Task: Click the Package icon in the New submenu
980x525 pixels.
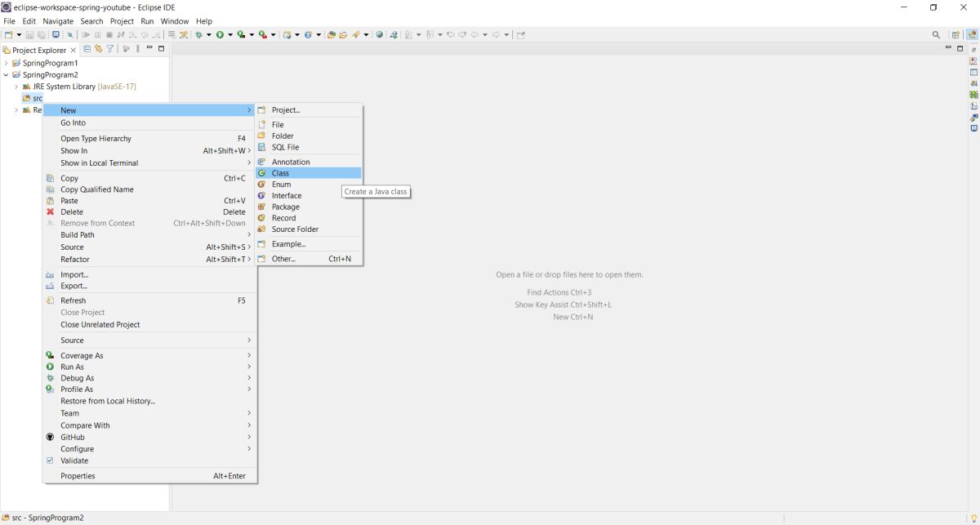Action: pos(262,207)
